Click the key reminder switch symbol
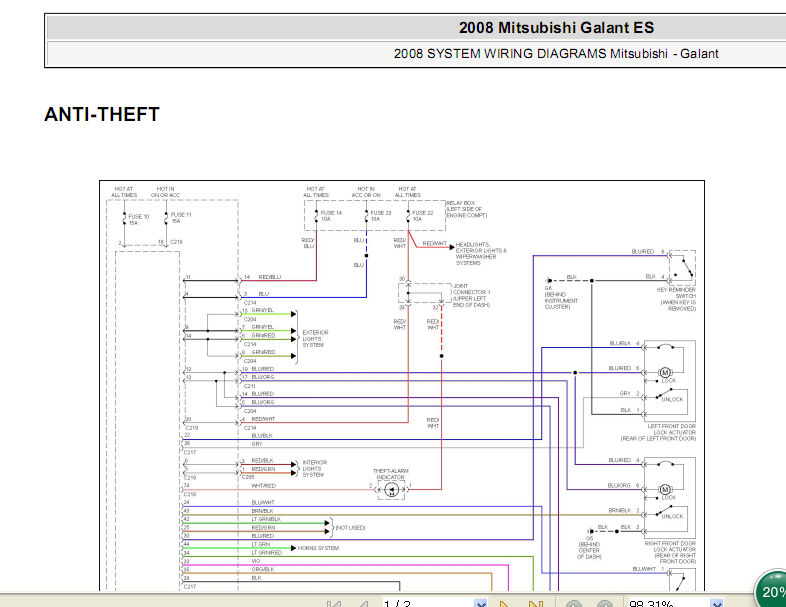The width and height of the screenshot is (786, 607). (682, 267)
